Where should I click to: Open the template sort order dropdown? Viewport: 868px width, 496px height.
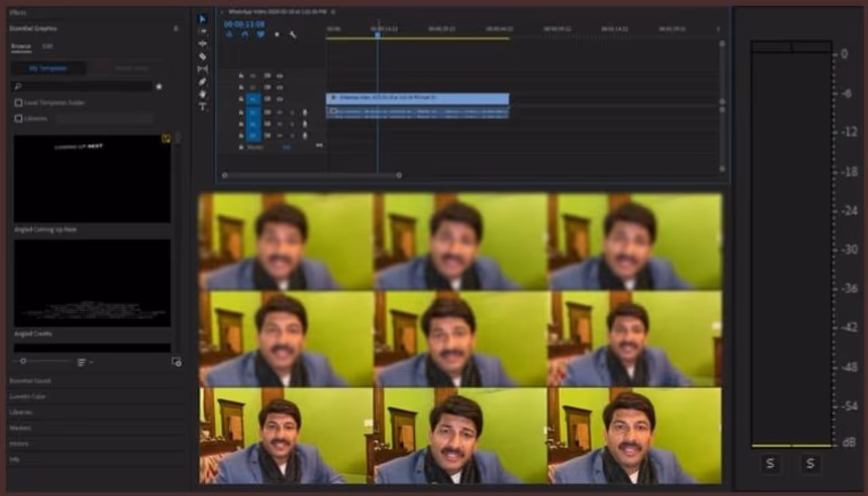pos(84,362)
